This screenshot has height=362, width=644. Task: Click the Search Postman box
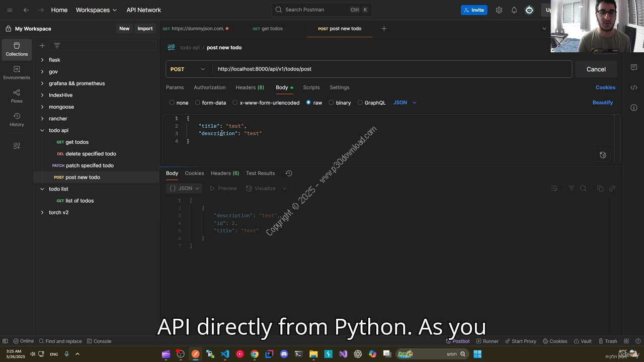(322, 10)
